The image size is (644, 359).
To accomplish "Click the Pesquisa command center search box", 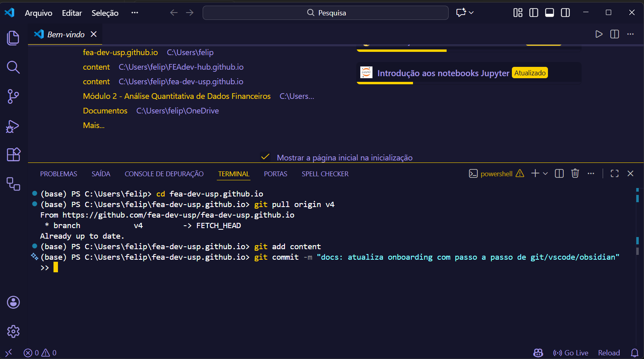I will coord(325,13).
